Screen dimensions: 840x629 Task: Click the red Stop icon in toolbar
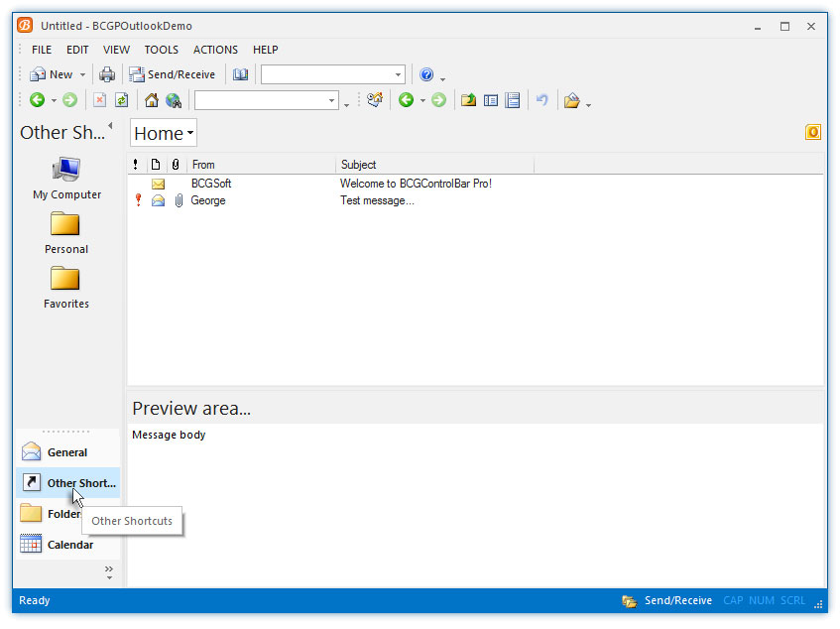point(99,100)
